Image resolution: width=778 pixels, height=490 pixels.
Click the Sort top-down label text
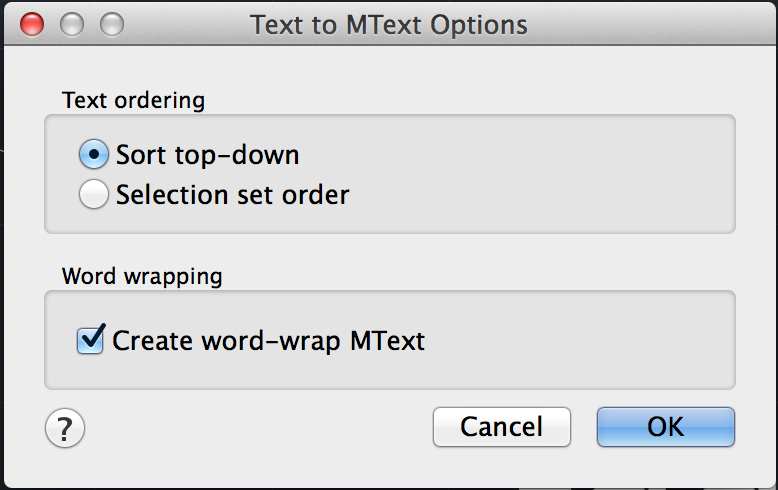[x=207, y=155]
